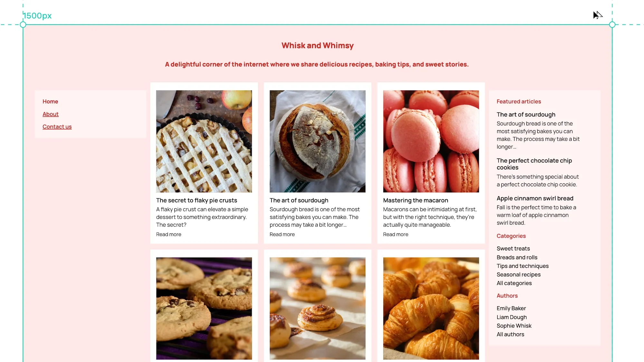
Task: Open Sweet treats category filter
Action: 513,248
